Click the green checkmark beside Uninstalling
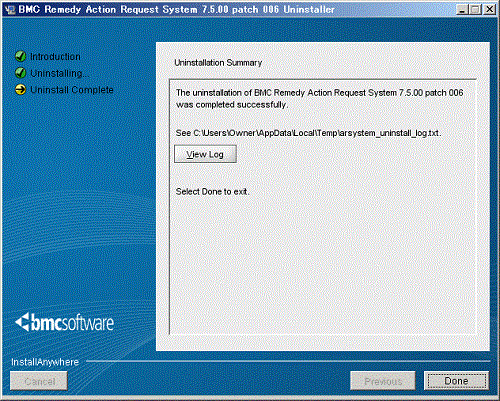Screen dimensions: 500x401 pyautogui.click(x=21, y=73)
